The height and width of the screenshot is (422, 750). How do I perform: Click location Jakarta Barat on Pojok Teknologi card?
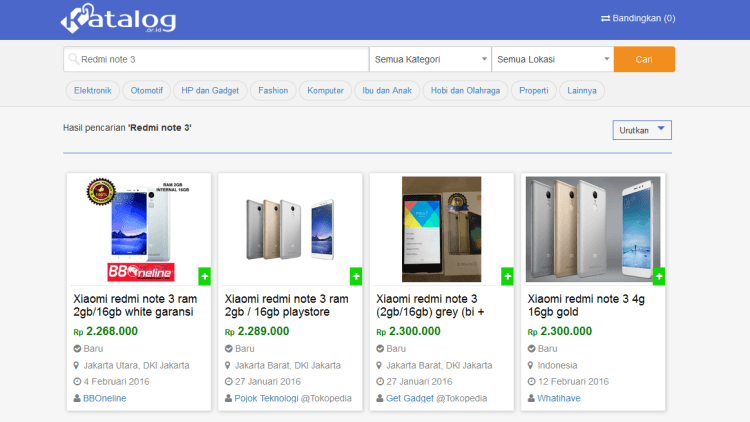coord(287,365)
